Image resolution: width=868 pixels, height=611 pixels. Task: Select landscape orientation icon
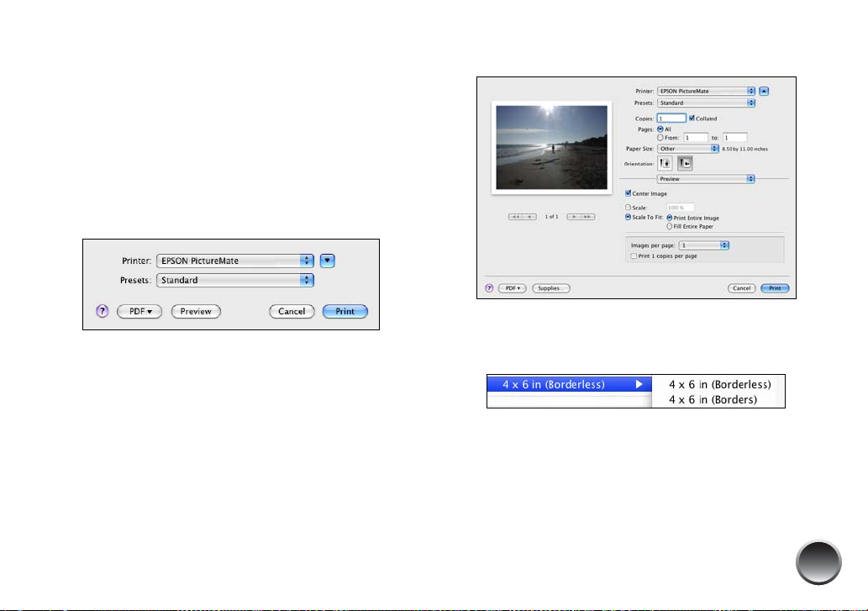click(685, 163)
